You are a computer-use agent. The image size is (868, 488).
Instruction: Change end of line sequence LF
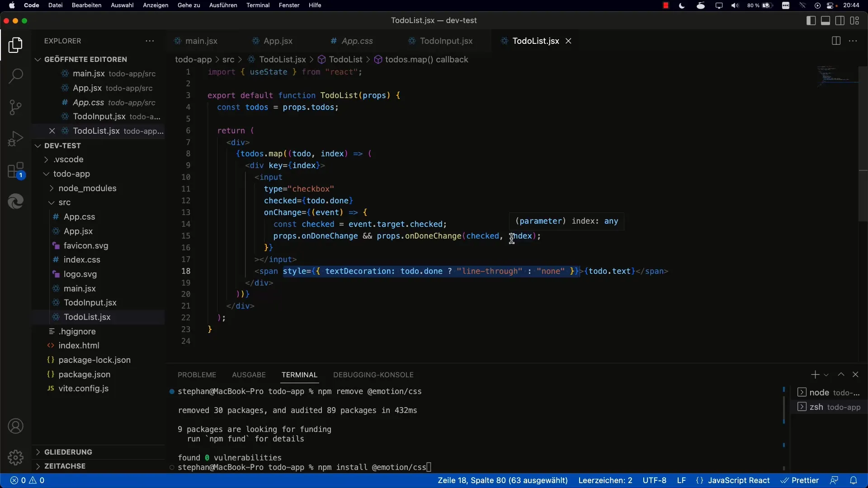pos(681,480)
